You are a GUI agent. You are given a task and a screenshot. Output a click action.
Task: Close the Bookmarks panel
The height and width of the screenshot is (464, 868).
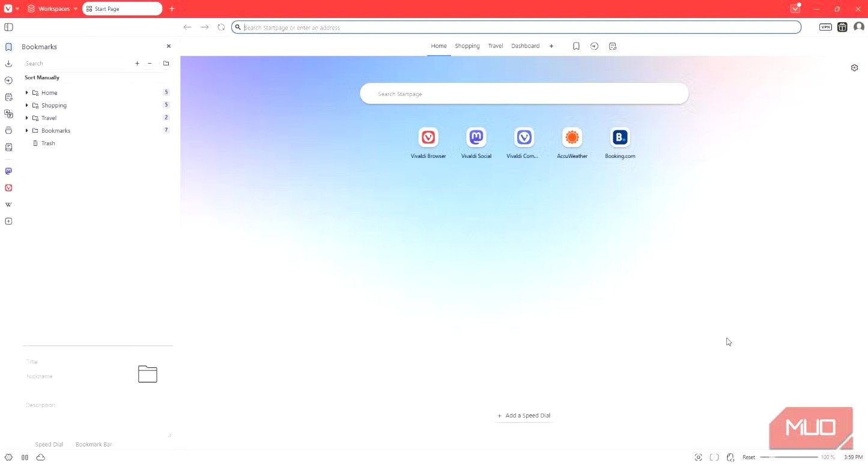tap(169, 46)
